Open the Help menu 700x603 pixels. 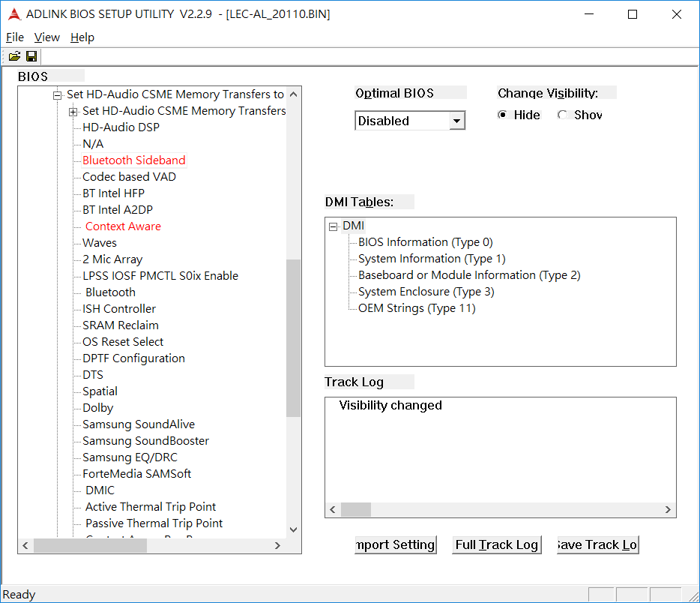click(x=82, y=37)
